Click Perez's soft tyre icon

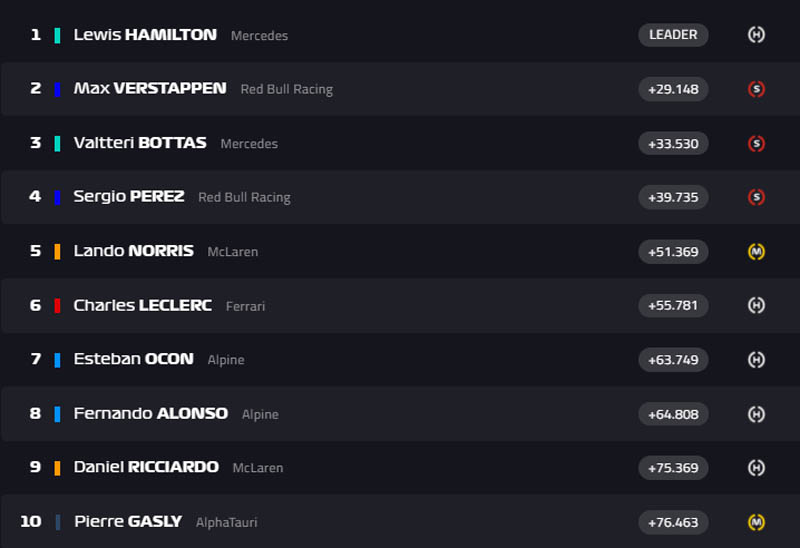(756, 197)
